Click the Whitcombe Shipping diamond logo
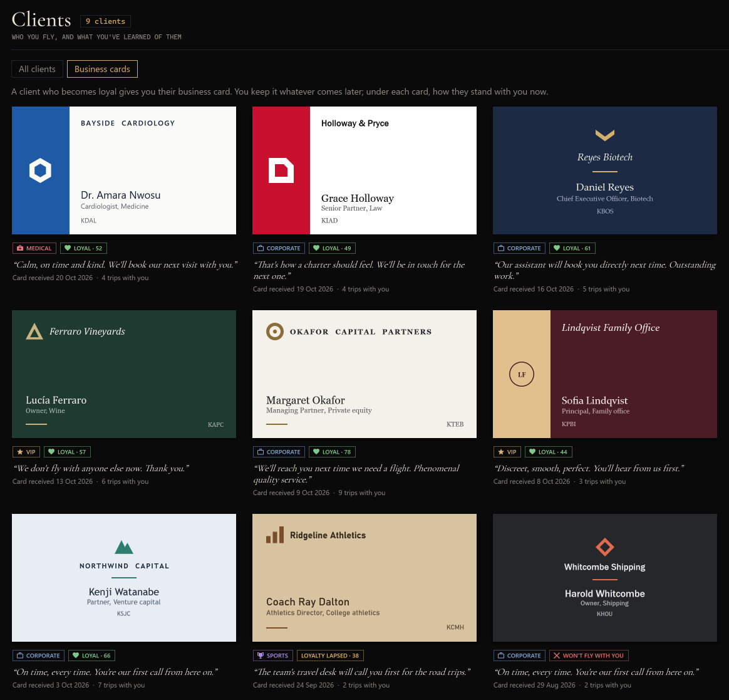Image resolution: width=729 pixels, height=700 pixels. click(x=605, y=547)
